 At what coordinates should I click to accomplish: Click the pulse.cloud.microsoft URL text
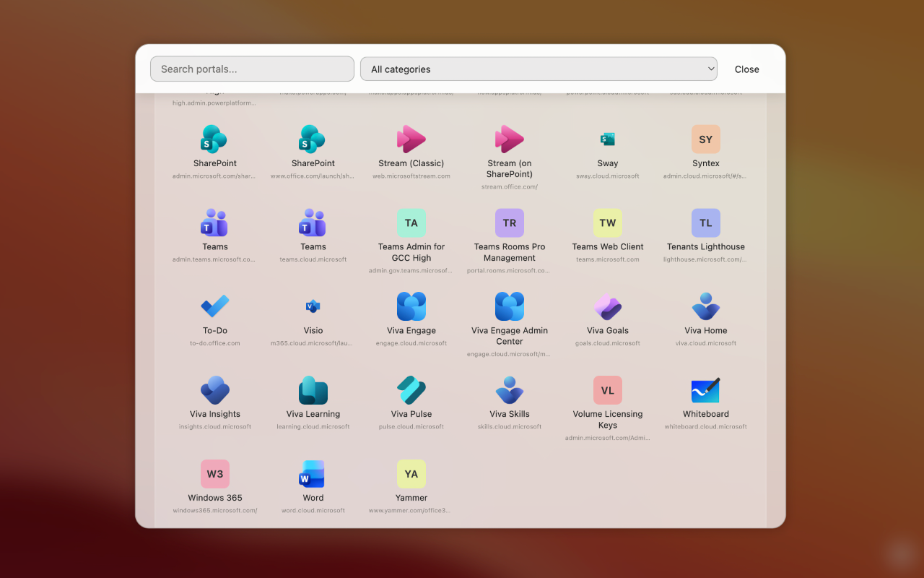(x=411, y=427)
